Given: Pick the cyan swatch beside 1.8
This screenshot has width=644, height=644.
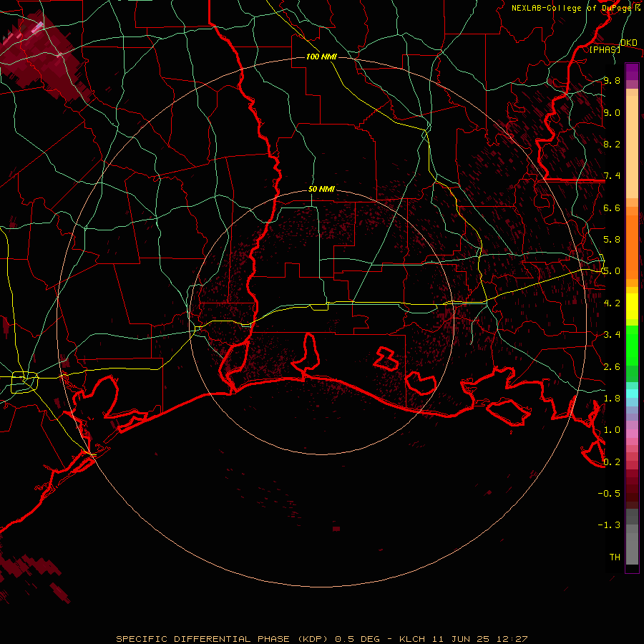Looking at the screenshot, I should tap(632, 394).
